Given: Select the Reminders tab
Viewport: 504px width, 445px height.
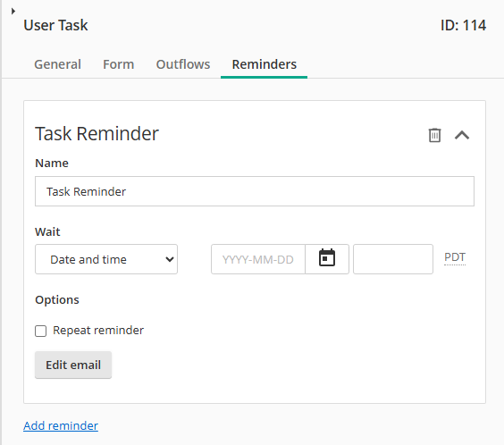Looking at the screenshot, I should pos(265,64).
